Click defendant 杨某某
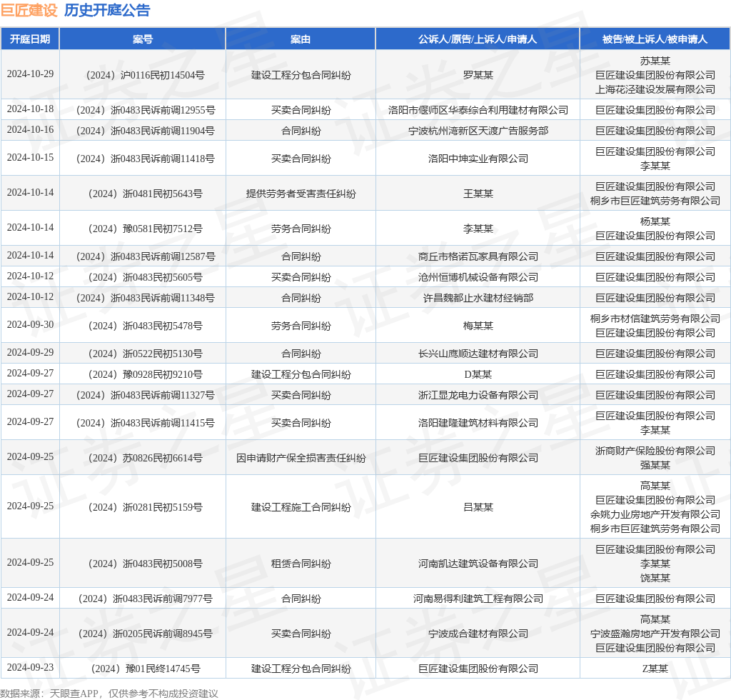The image size is (731, 700). click(x=655, y=221)
